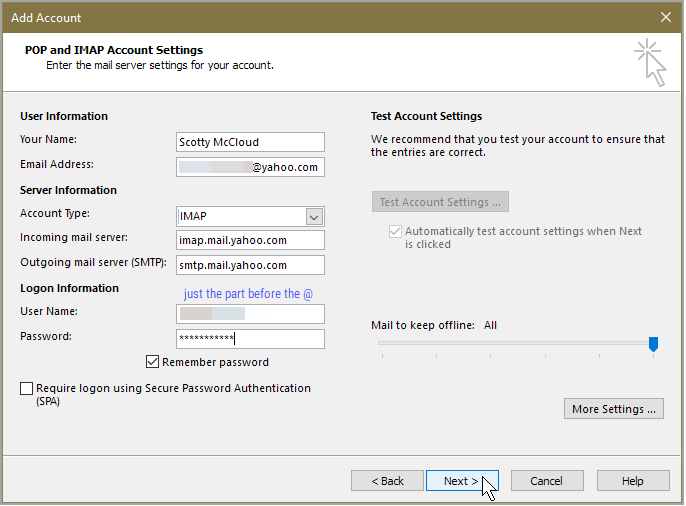Toggle automatically test account settings checkbox

tap(393, 231)
